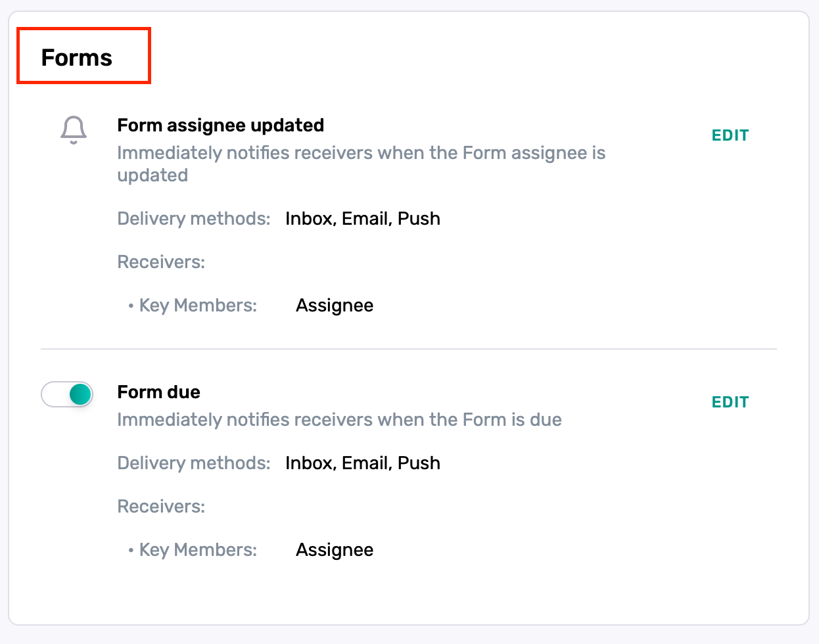Click Inbox, Email, Push under Form assignee updated
The height and width of the screenshot is (644, 819).
pos(363,218)
